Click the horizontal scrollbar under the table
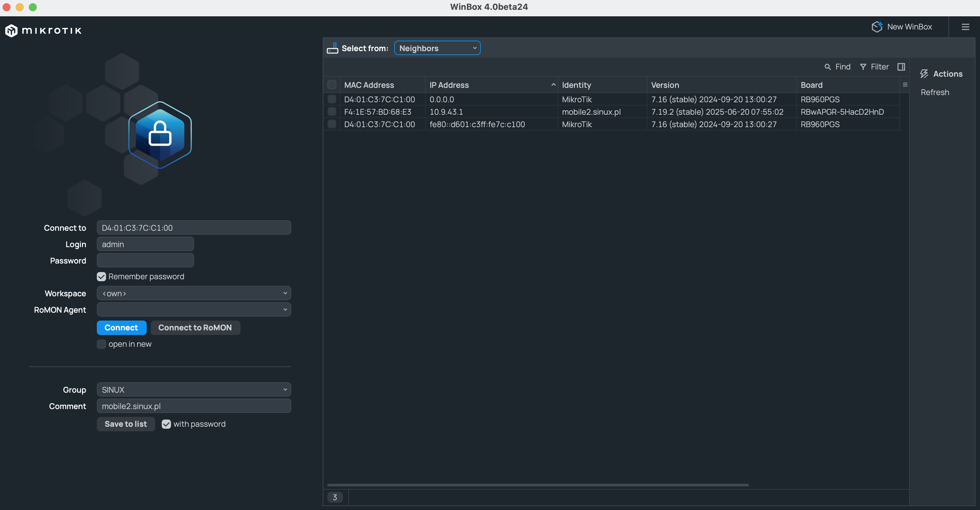 538,485
